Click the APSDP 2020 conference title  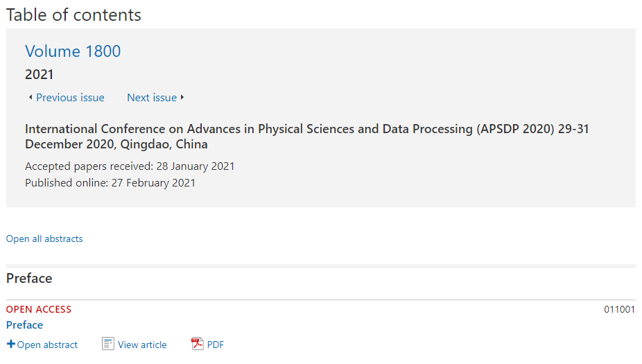[x=307, y=137]
